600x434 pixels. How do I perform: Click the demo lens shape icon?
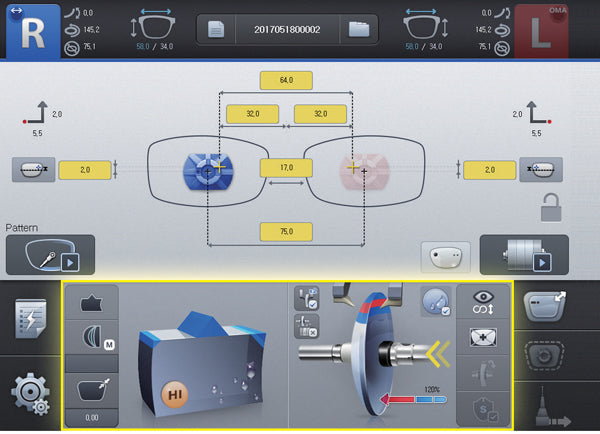click(443, 257)
